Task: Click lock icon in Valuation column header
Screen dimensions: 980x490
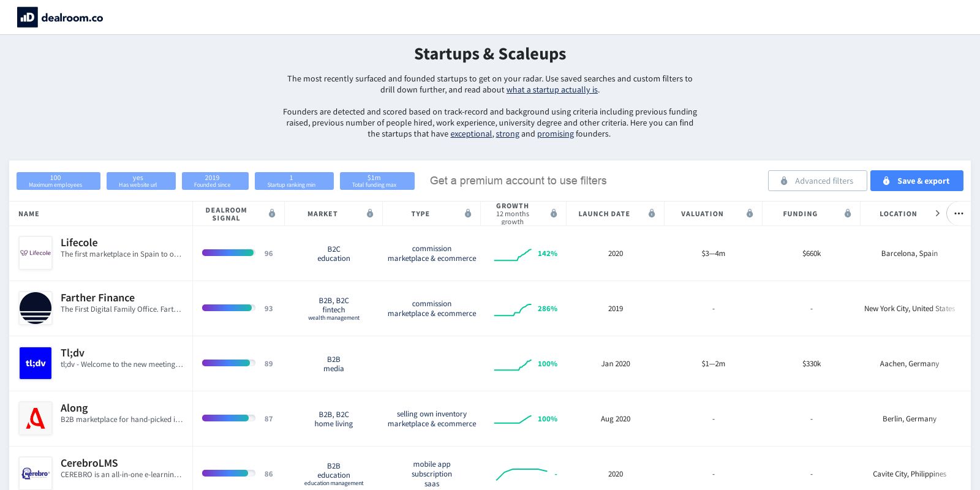Action: pos(750,213)
